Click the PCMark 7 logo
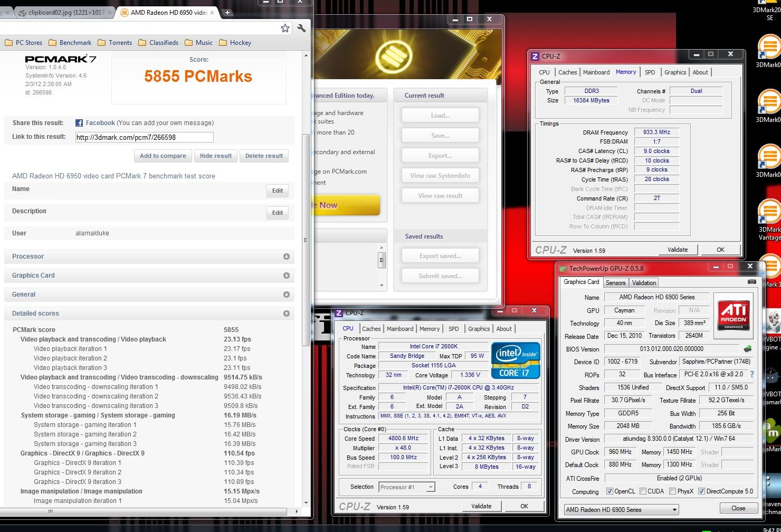Screen dimensions: 781x532 coord(61,59)
